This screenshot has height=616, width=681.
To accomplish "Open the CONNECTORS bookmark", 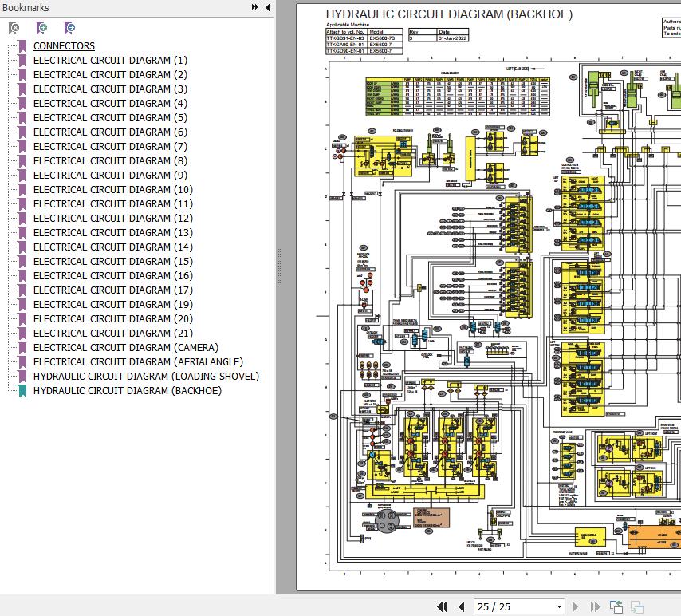I will coord(64,45).
